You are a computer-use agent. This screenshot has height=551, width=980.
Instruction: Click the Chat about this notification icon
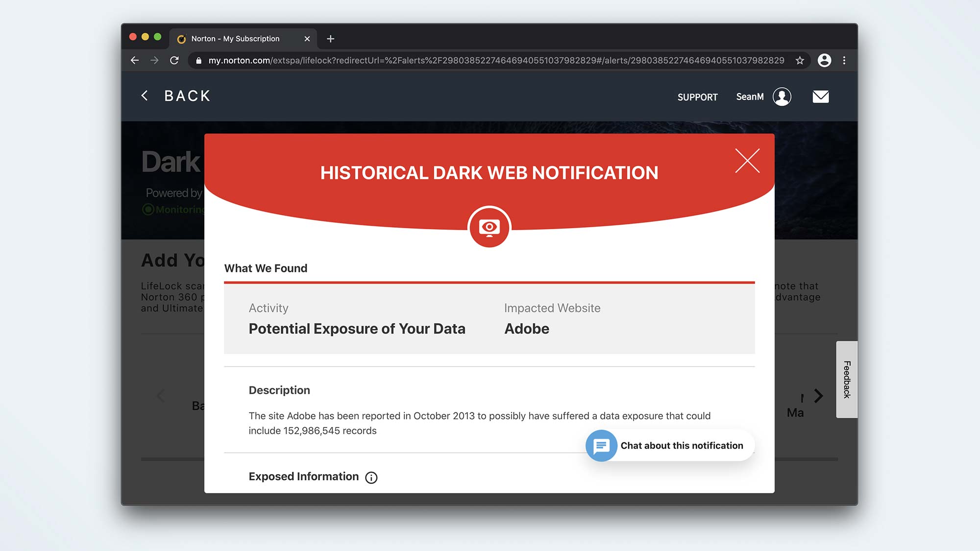[x=601, y=445]
